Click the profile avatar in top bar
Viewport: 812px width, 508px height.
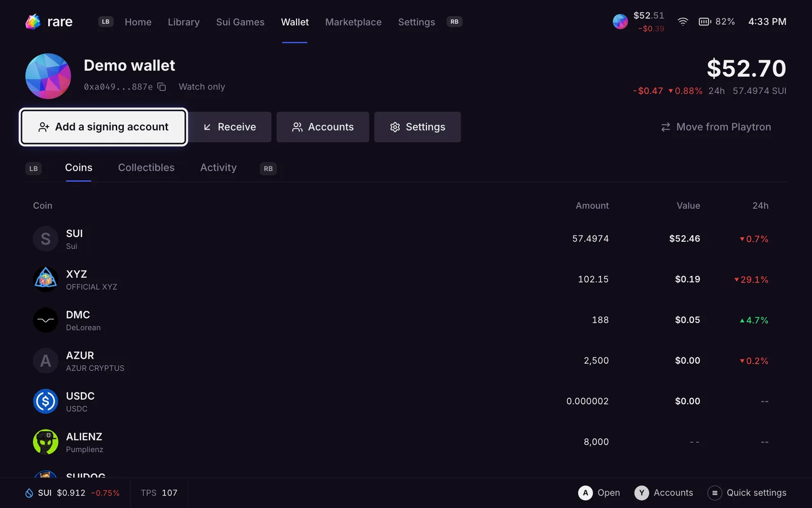(620, 22)
